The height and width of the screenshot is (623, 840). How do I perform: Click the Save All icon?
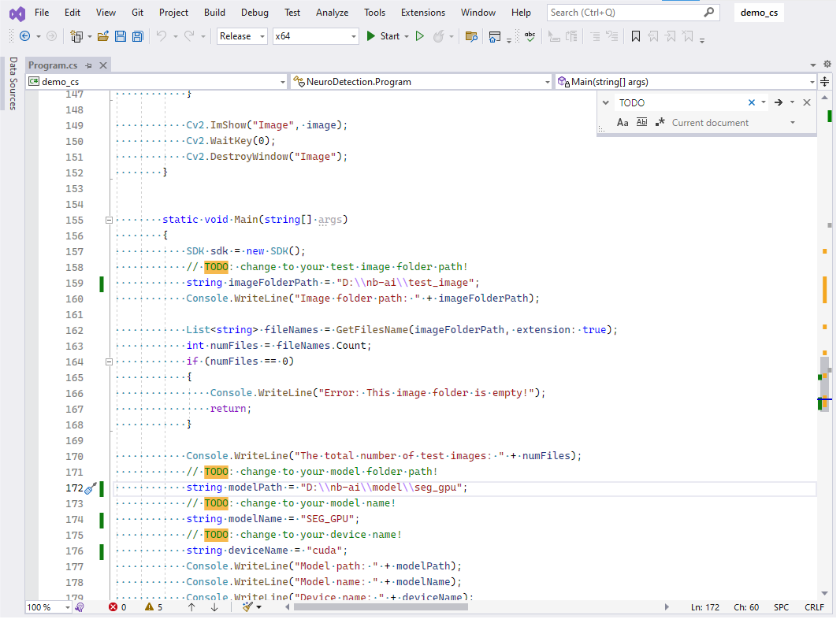tap(138, 36)
